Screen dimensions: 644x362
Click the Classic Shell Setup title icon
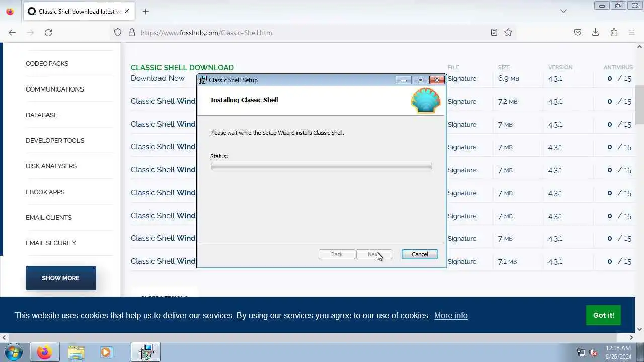tap(203, 80)
